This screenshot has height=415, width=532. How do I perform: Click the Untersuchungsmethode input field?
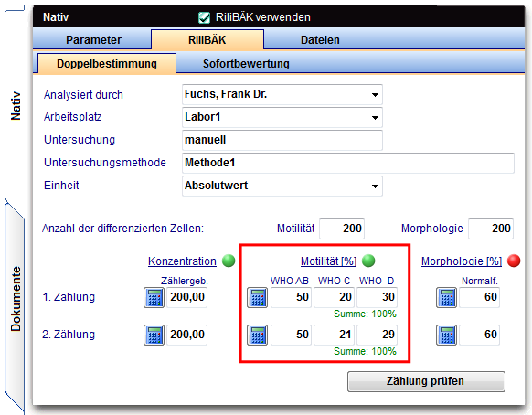point(348,163)
